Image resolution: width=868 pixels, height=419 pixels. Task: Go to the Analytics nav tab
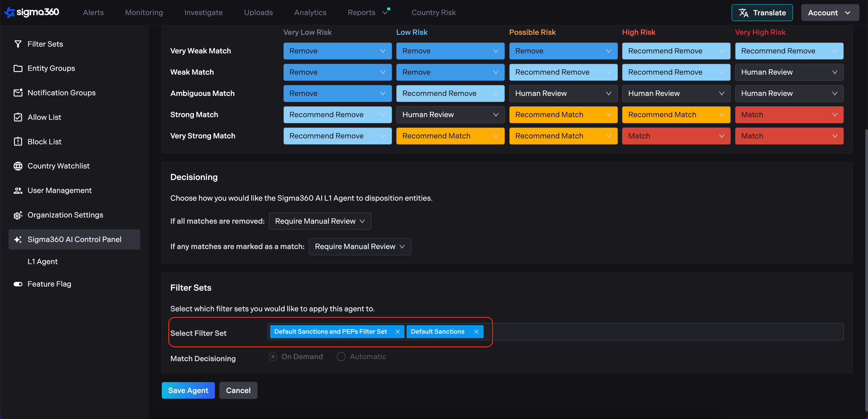[310, 13]
